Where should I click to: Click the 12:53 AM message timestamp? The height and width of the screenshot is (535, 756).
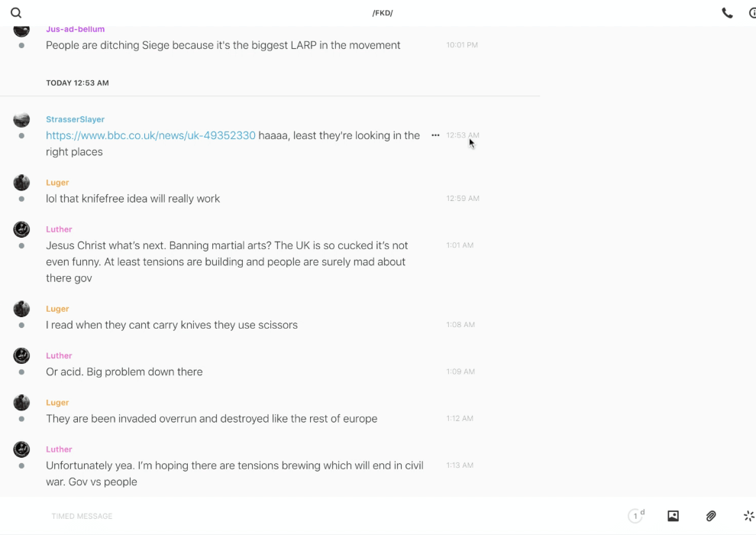point(462,135)
